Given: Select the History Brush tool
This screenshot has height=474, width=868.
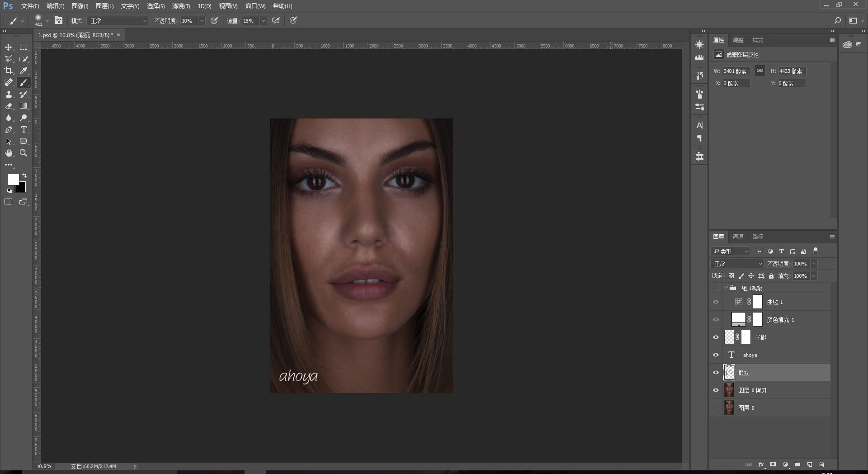Looking at the screenshot, I should pos(24,94).
